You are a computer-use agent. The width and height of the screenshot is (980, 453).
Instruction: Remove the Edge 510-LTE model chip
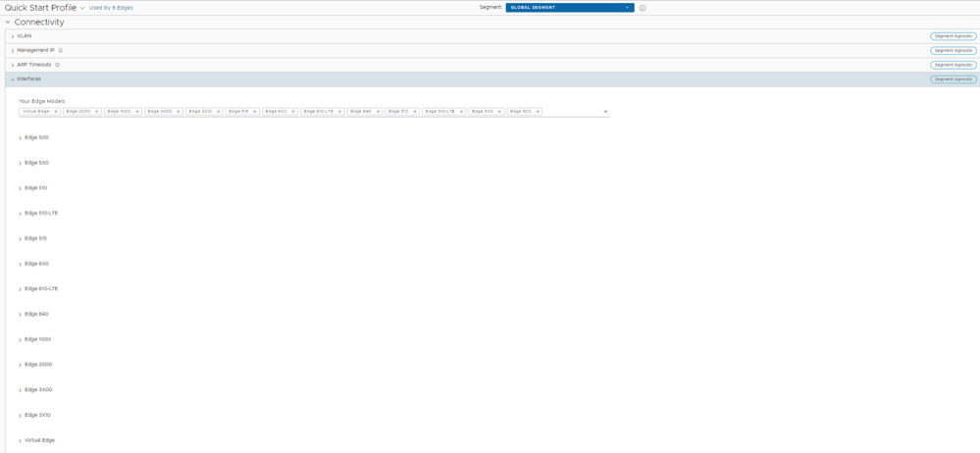click(x=461, y=112)
